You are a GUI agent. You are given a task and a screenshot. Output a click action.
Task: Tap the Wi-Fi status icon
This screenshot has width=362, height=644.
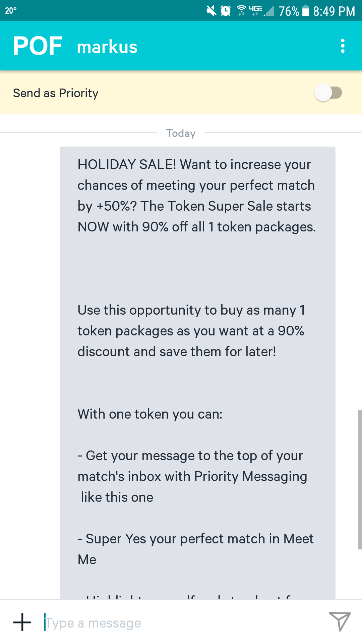tap(241, 11)
